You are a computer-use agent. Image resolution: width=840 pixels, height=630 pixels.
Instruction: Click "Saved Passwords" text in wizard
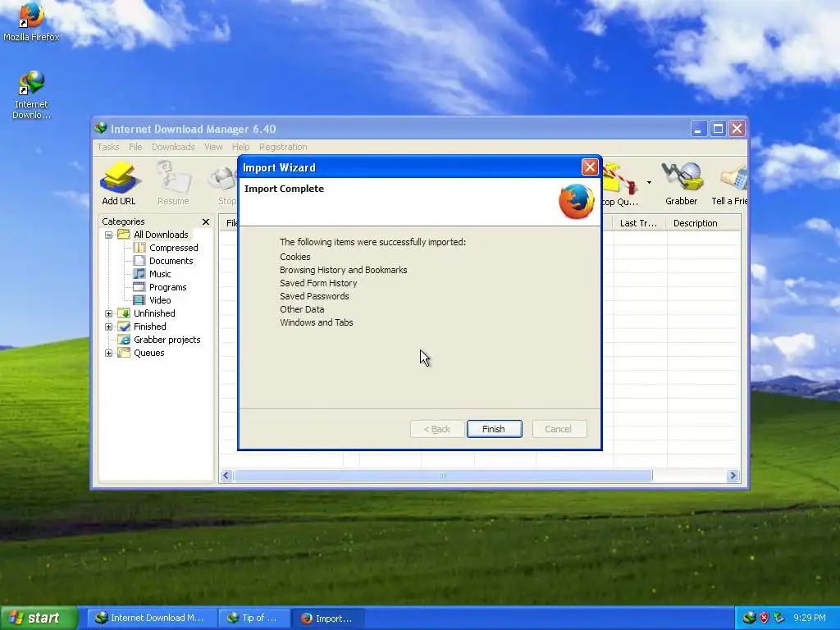(314, 296)
